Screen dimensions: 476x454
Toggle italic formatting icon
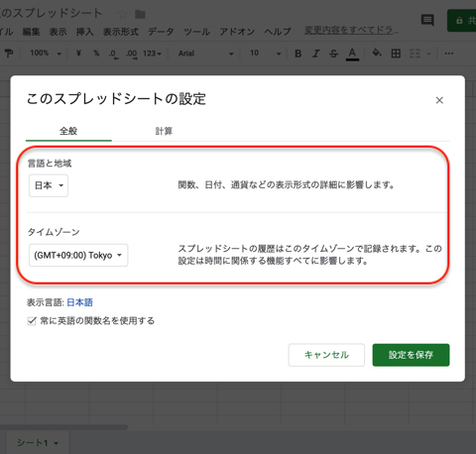[x=316, y=54]
